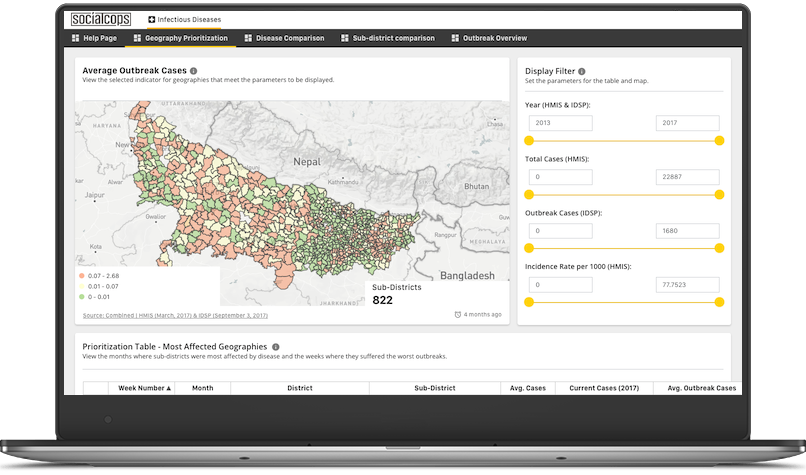The width and height of the screenshot is (806, 475).
Task: Click the grid icon next to Disease Comparison
Action: 248,38
